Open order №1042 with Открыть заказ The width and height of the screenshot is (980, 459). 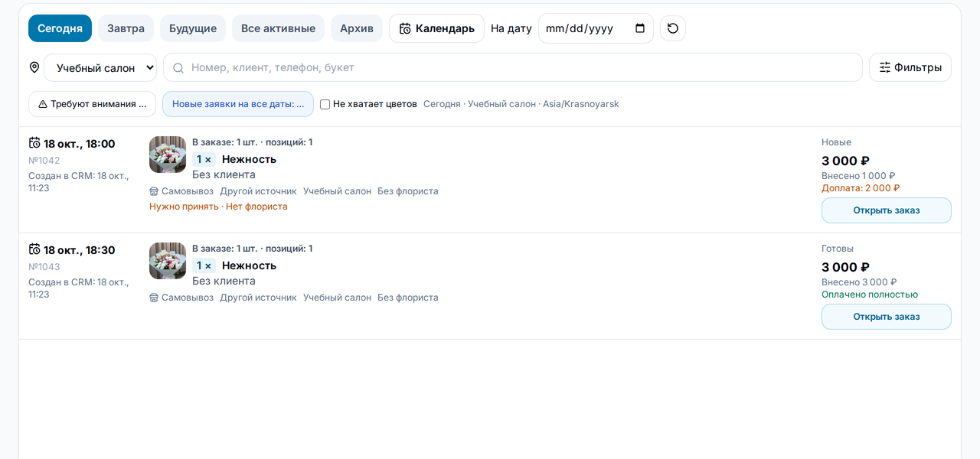[887, 210]
